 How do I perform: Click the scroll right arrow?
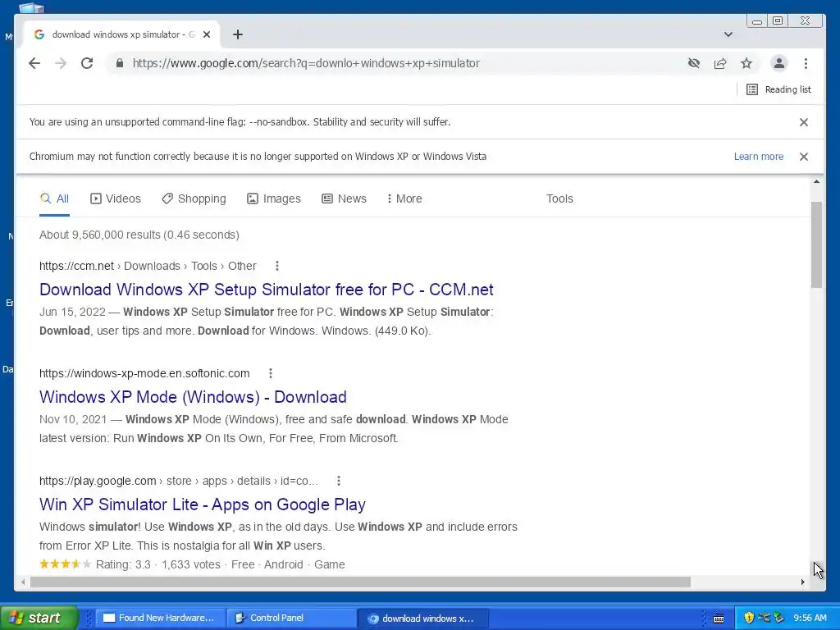(802, 582)
